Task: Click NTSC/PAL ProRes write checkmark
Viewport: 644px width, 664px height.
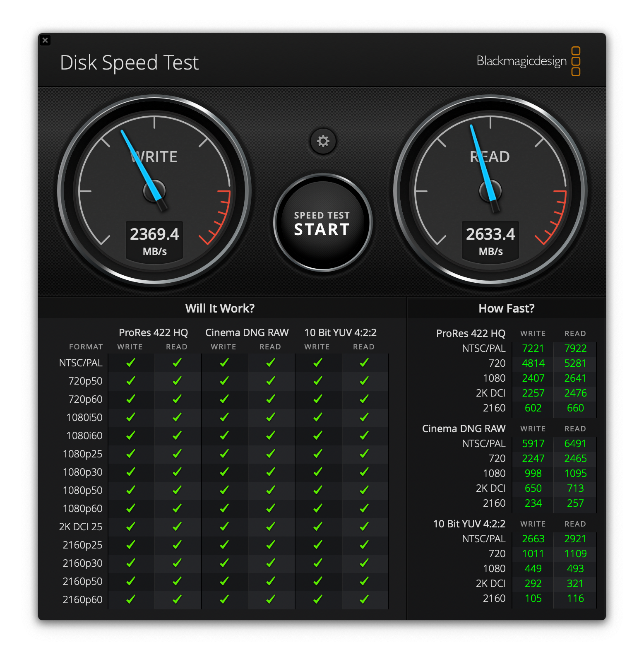Action: (x=130, y=363)
